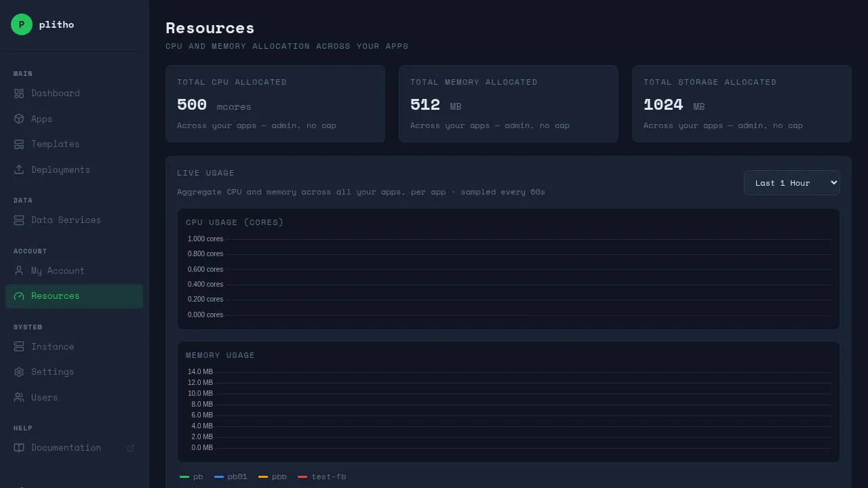Click the Instance server icon

click(x=19, y=346)
